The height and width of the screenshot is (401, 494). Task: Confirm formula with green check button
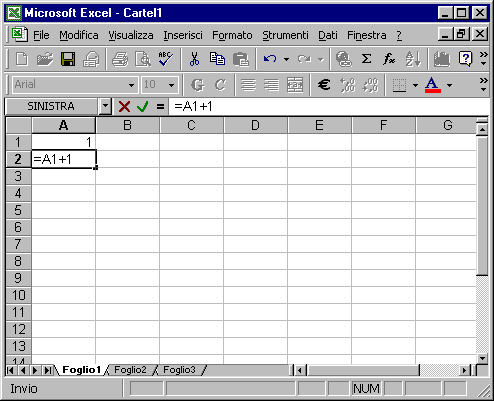pos(143,107)
